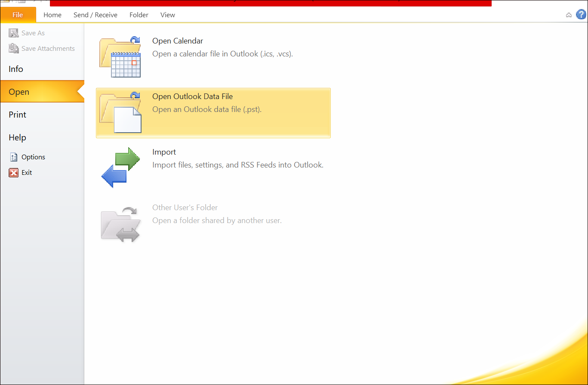Click the Save As label
588x385 pixels.
coord(33,33)
